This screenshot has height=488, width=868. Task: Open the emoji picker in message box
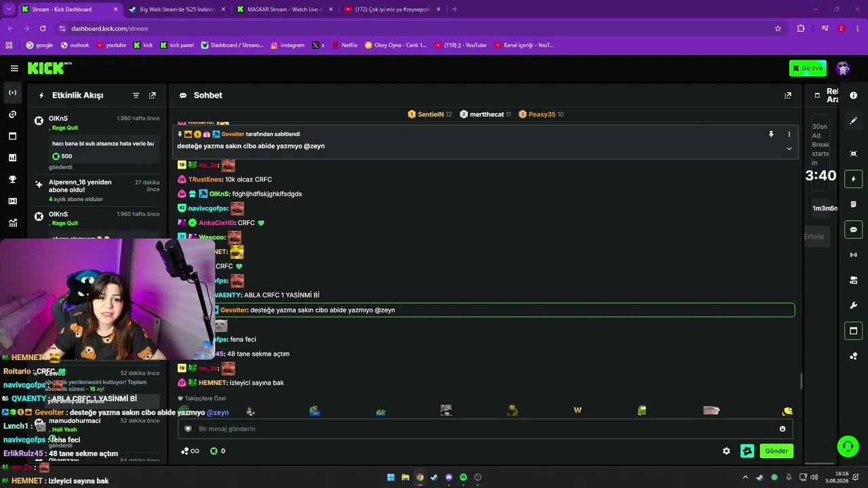tap(783, 429)
